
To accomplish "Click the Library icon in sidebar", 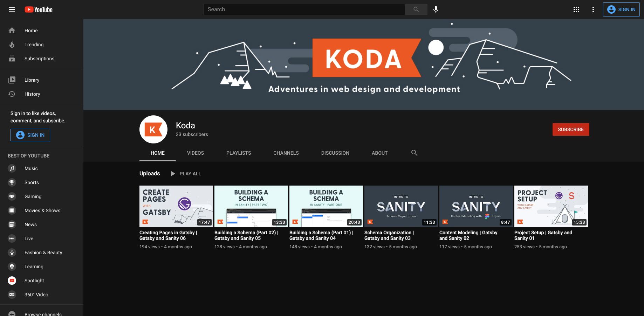I will coord(12,80).
